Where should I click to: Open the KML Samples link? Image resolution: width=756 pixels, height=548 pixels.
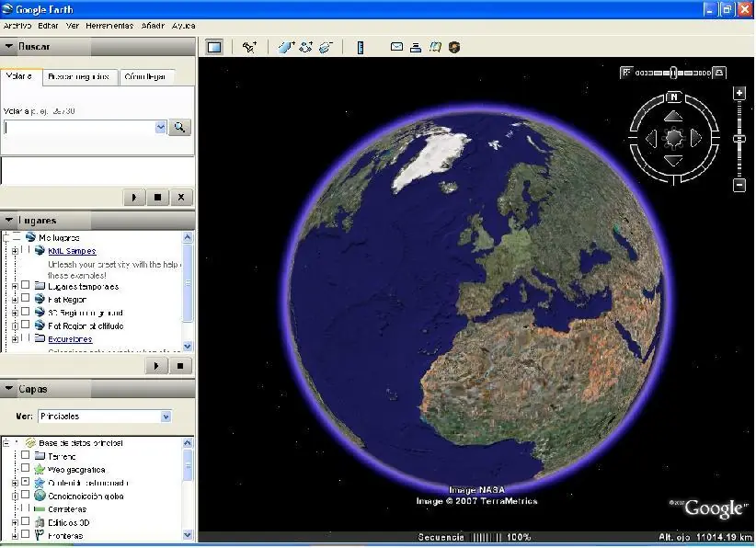[72, 251]
